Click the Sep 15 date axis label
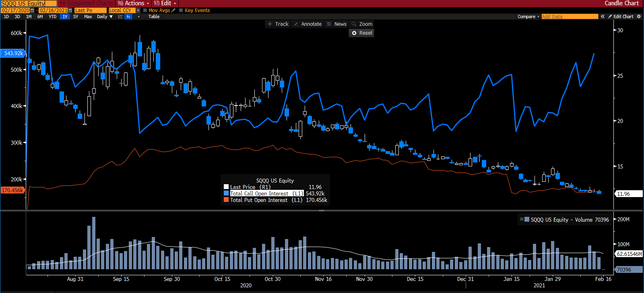Viewport: 644px width, 293px height. tap(121, 279)
